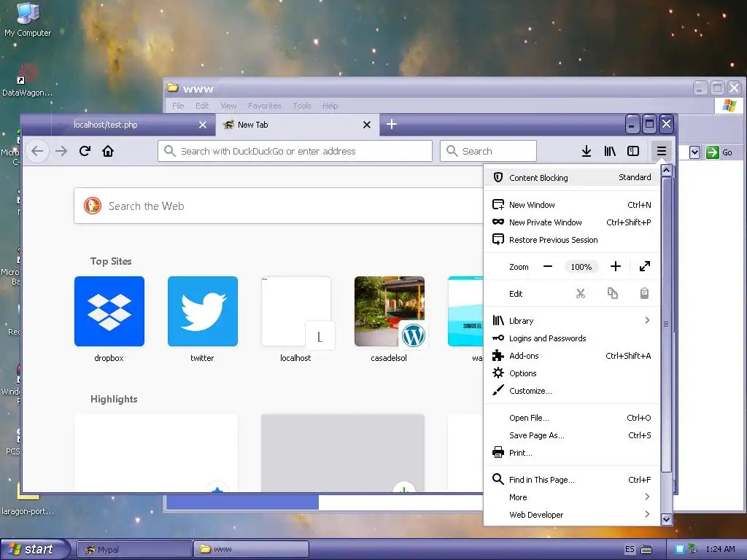747x560 pixels.
Task: Open address dropdown in www window
Action: (x=694, y=152)
